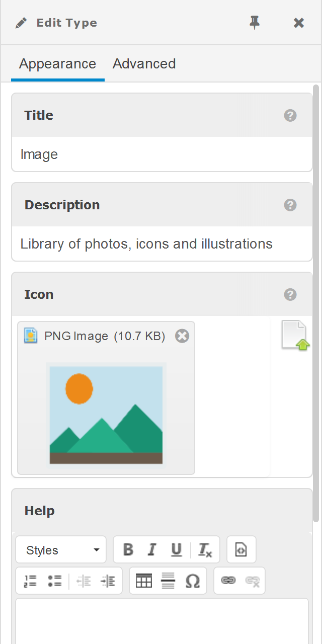Click the remove format icon
The height and width of the screenshot is (644, 322).
click(x=205, y=550)
